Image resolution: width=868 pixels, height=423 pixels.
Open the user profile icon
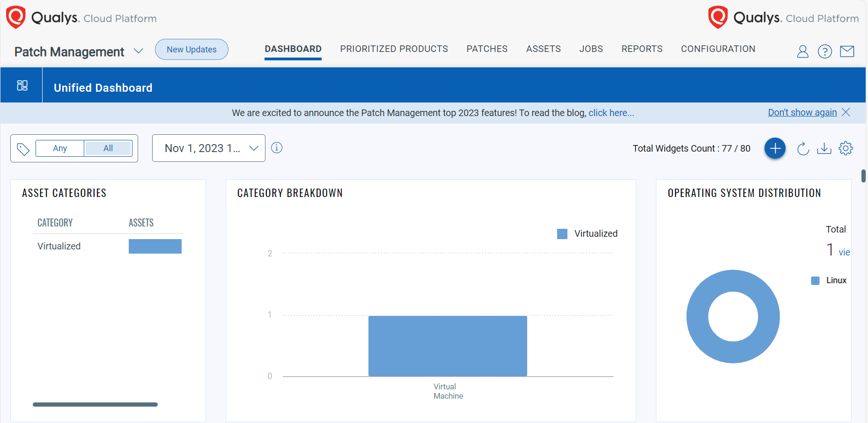[x=802, y=51]
